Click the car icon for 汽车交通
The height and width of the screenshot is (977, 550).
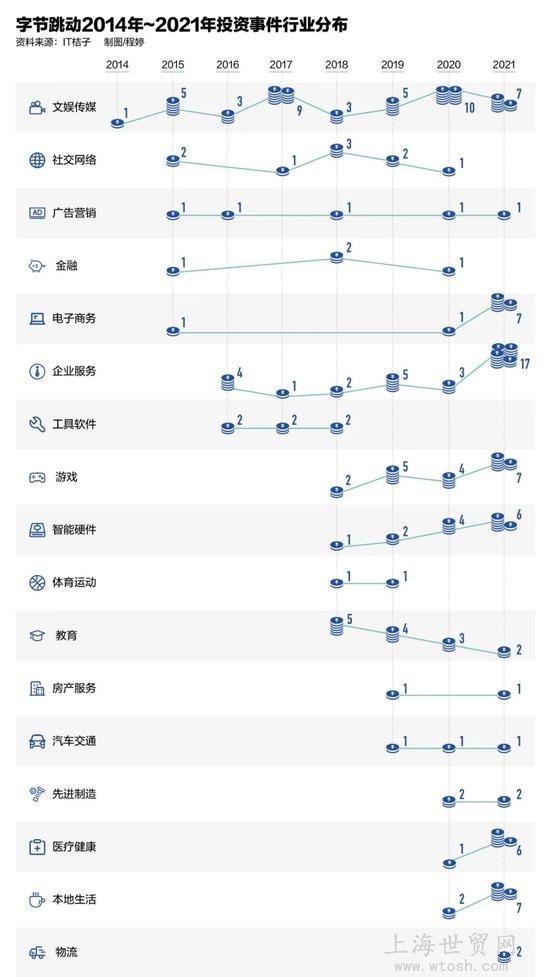37,741
